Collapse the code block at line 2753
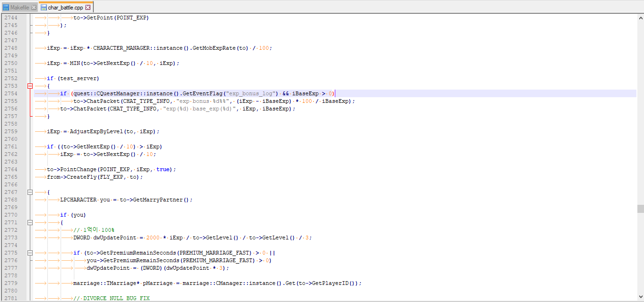The width and height of the screenshot is (644, 302). (x=30, y=86)
